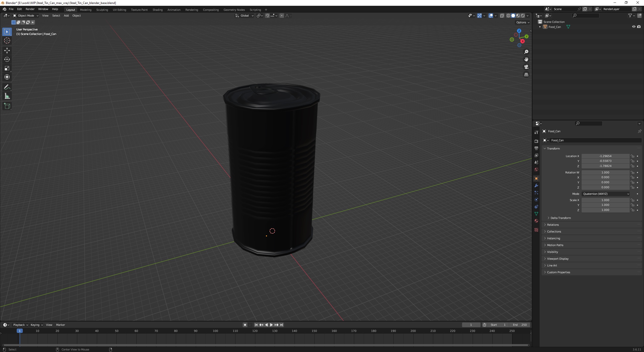Select the Transform tool
The height and width of the screenshot is (352, 644).
click(x=7, y=77)
